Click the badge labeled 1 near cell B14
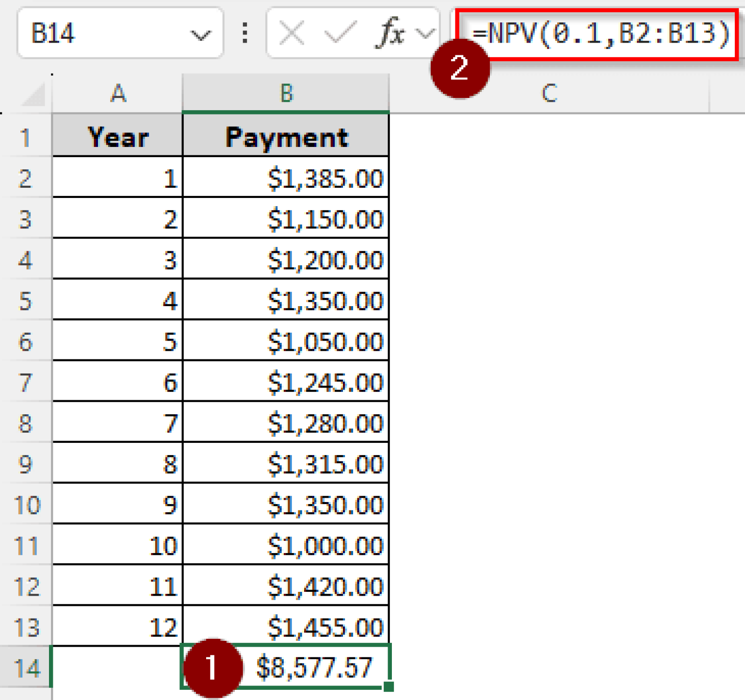This screenshot has height=700, width=745. pos(213,668)
